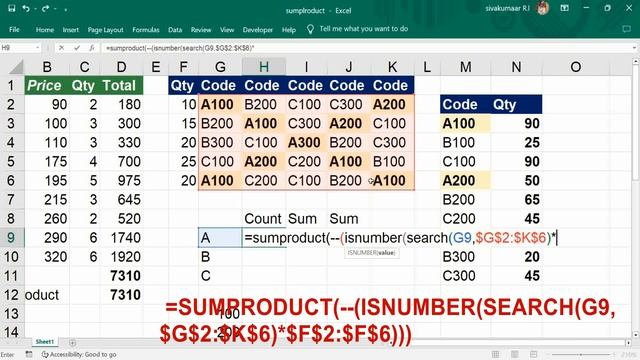Click the Undo arrow icon
Screen dimensions: 640x360
26,8
